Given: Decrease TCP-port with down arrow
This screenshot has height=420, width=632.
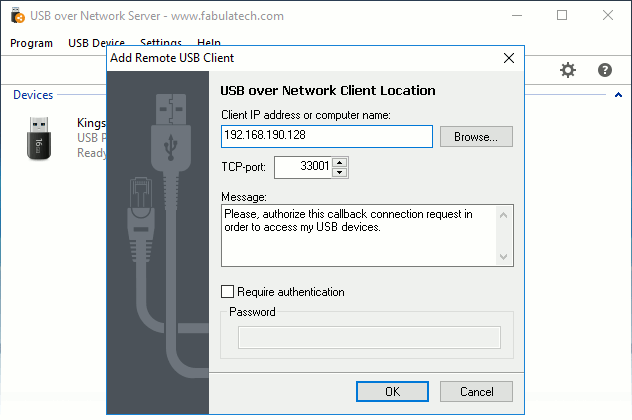Looking at the screenshot, I should coord(340,173).
